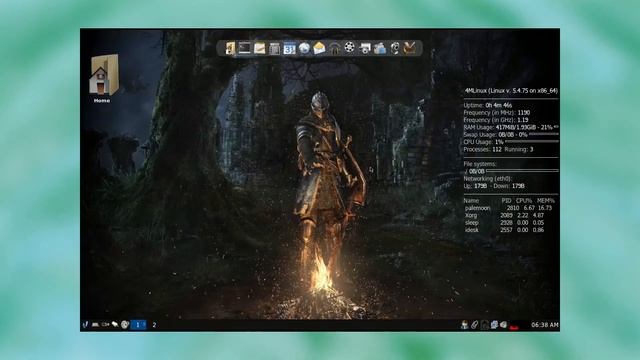This screenshot has height=360, width=640.
Task: Open the calculator-like gray dock icon
Action: pyautogui.click(x=274, y=49)
